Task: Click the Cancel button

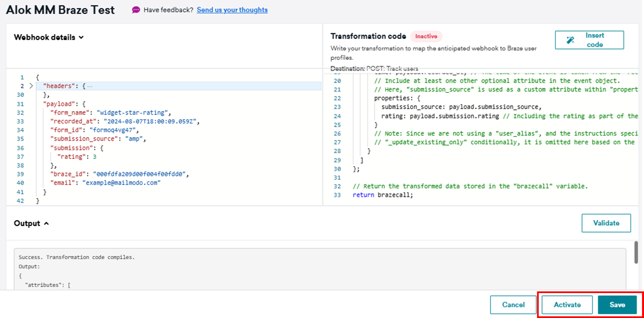Action: pyautogui.click(x=513, y=305)
